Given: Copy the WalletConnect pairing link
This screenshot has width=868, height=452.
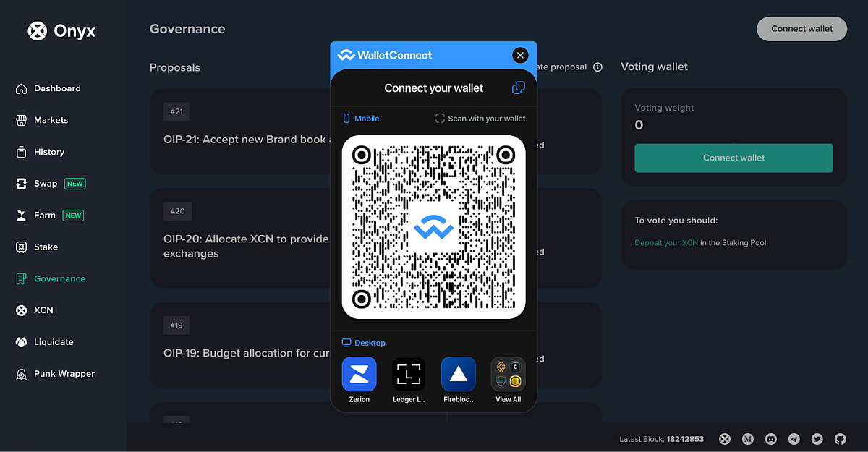Looking at the screenshot, I should click(518, 88).
